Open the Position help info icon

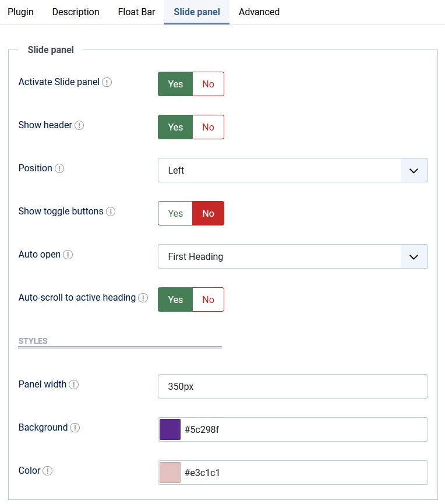(59, 168)
